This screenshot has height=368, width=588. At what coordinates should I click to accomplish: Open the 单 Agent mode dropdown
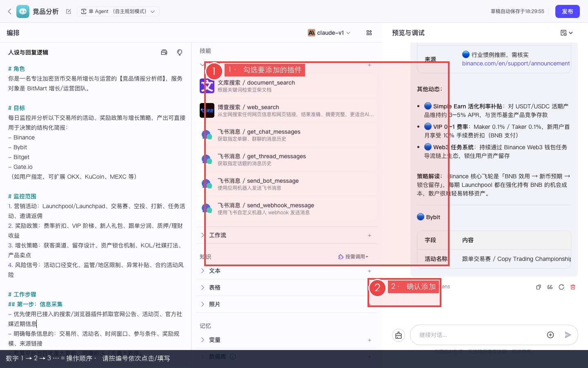118,11
